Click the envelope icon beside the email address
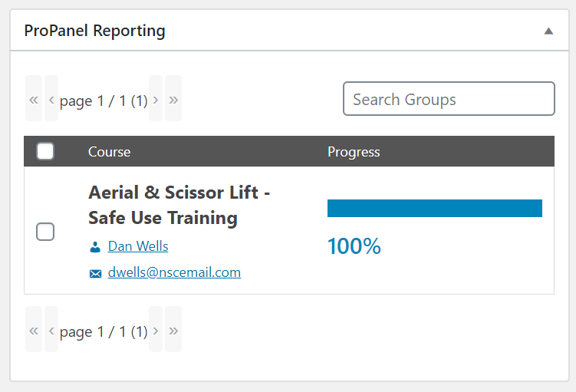Viewport: 576px width, 392px height. click(96, 274)
